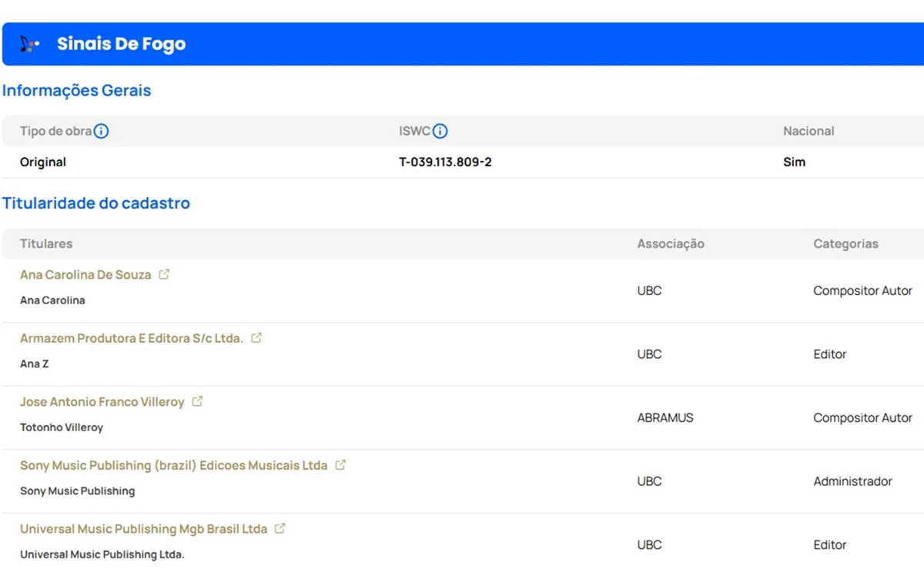Click the Informações Gerais section heading
This screenshot has height=576, width=924.
click(76, 91)
